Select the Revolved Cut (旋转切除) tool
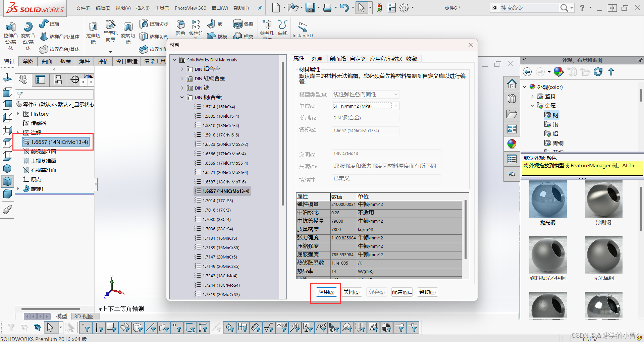644x342 pixels. [128, 33]
